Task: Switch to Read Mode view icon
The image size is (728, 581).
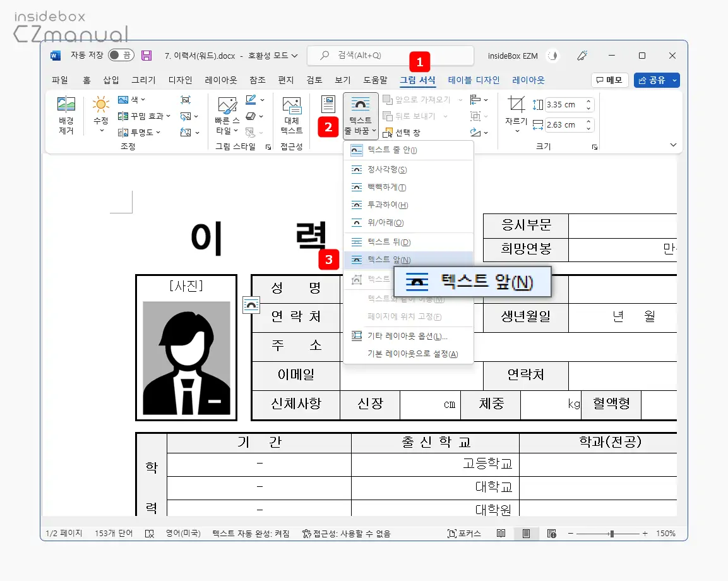Action: pyautogui.click(x=501, y=534)
